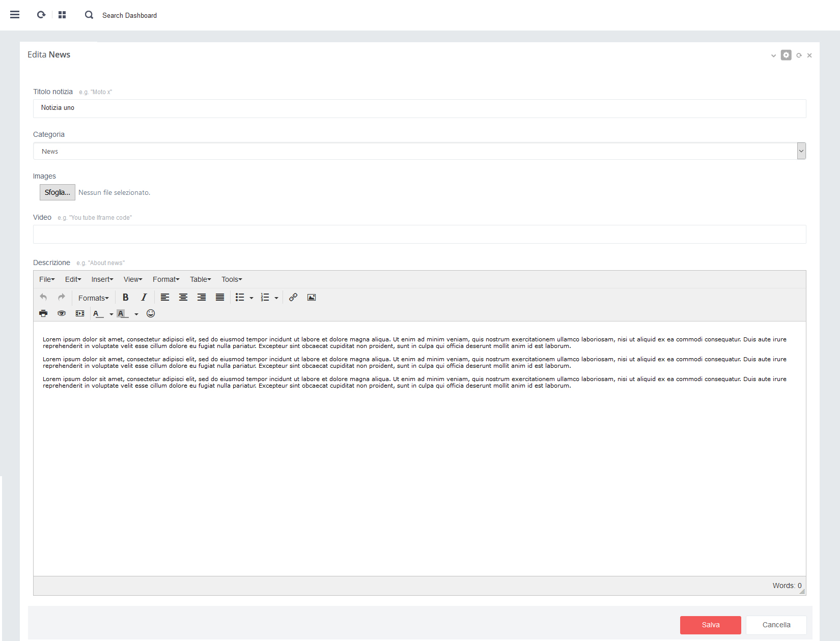This screenshot has width=840, height=641.
Task: Open the Table menu in editor
Action: click(x=200, y=279)
